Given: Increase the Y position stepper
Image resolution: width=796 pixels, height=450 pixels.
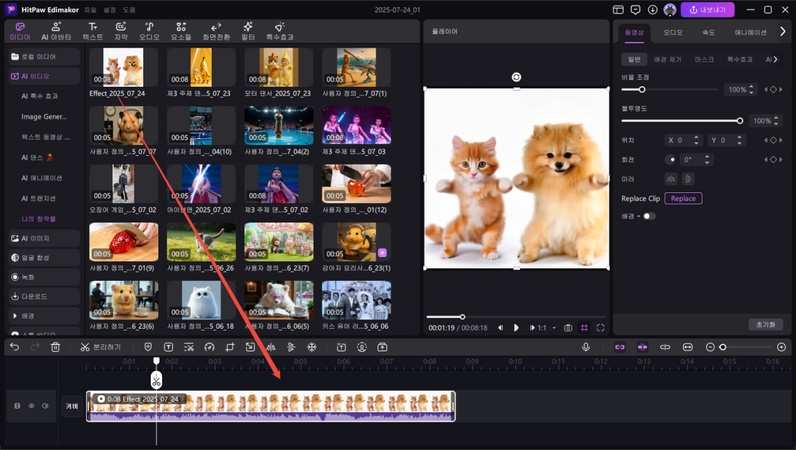Looking at the screenshot, I should click(x=739, y=137).
